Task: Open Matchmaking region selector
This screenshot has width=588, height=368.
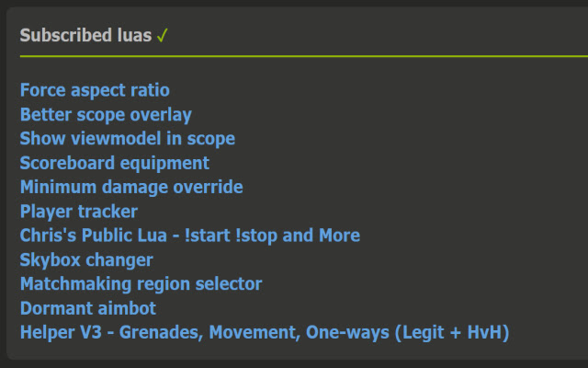Action: coord(141,284)
